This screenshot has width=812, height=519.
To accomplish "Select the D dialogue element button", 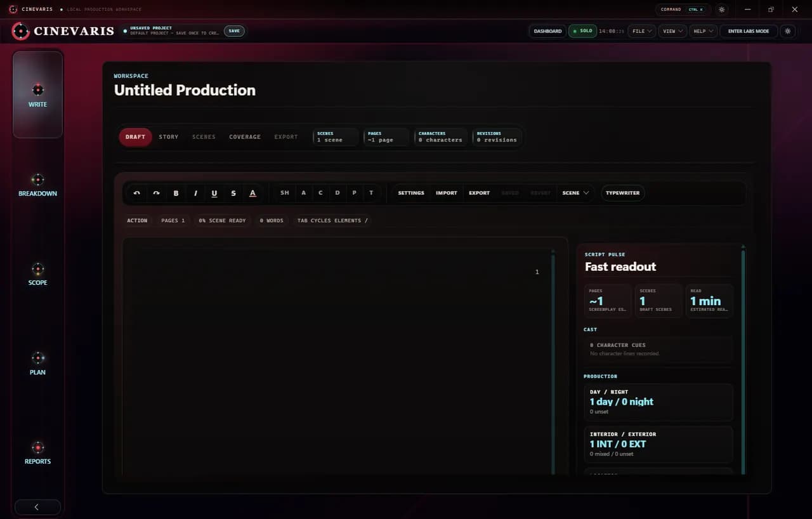I will click(x=337, y=193).
